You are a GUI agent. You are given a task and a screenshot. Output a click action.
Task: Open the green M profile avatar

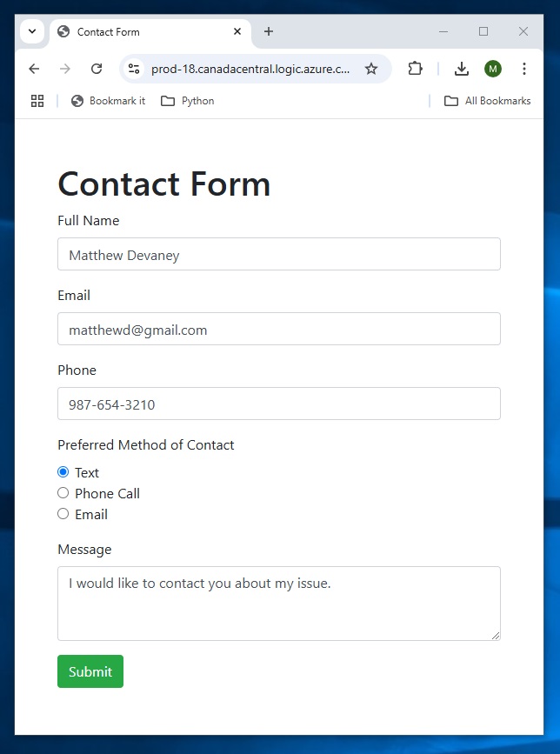[493, 69]
